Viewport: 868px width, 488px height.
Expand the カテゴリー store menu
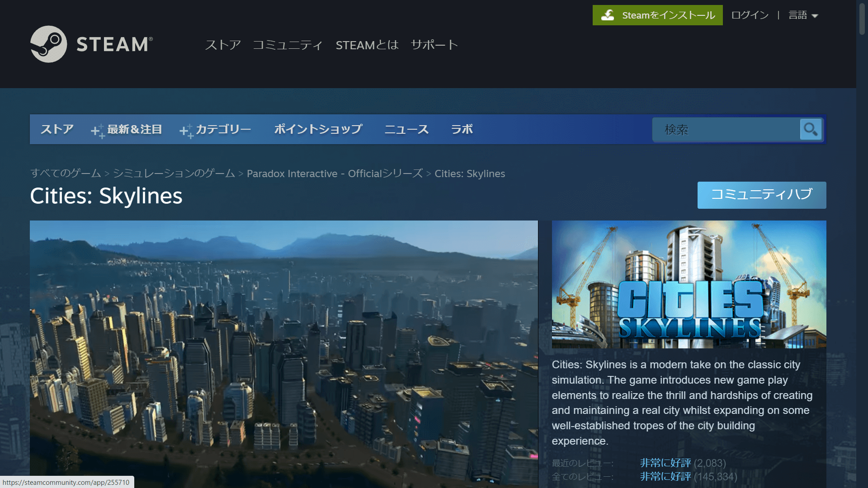[223, 130]
